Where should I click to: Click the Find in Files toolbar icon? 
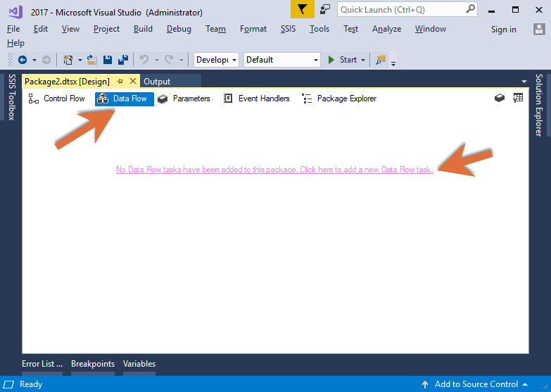click(x=381, y=60)
